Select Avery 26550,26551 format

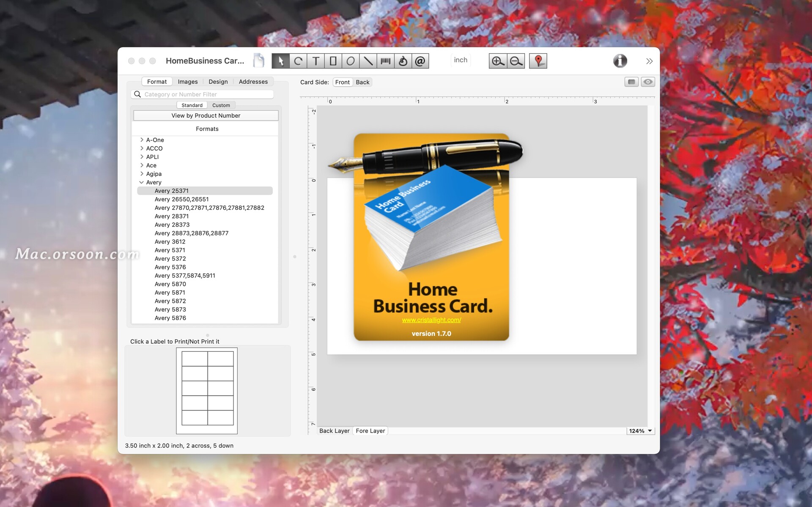pyautogui.click(x=205, y=199)
